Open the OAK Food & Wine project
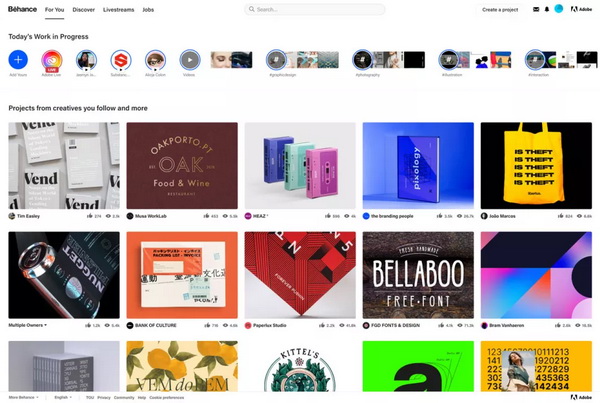Image resolution: width=600 pixels, height=403 pixels. point(182,166)
